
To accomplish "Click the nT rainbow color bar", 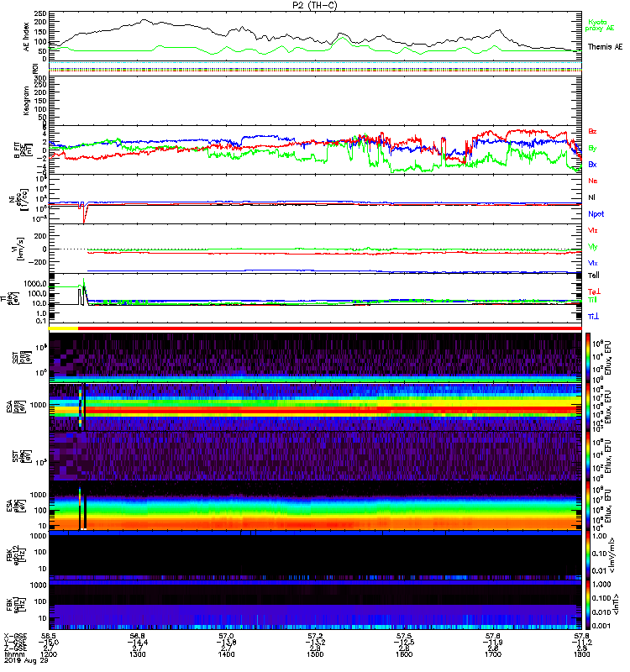I will pos(588,605).
